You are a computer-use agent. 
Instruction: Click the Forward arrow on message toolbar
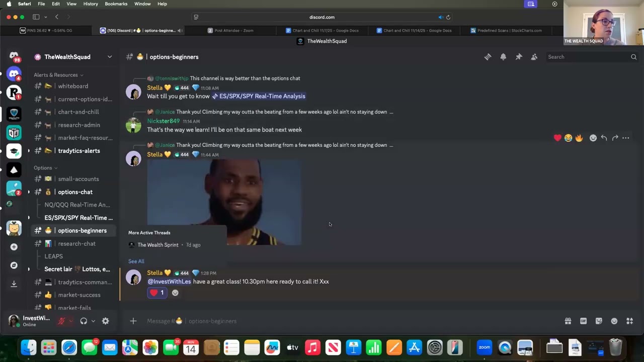pyautogui.click(x=615, y=138)
